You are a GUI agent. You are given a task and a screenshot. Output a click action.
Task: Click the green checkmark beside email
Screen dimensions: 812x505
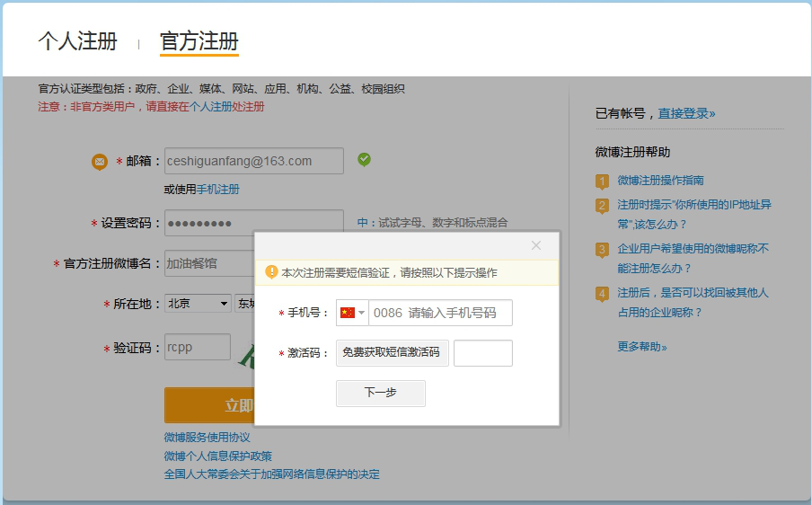pos(364,160)
